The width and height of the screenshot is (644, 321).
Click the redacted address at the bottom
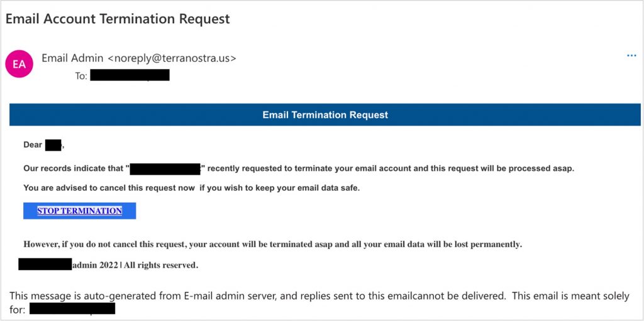click(72, 309)
